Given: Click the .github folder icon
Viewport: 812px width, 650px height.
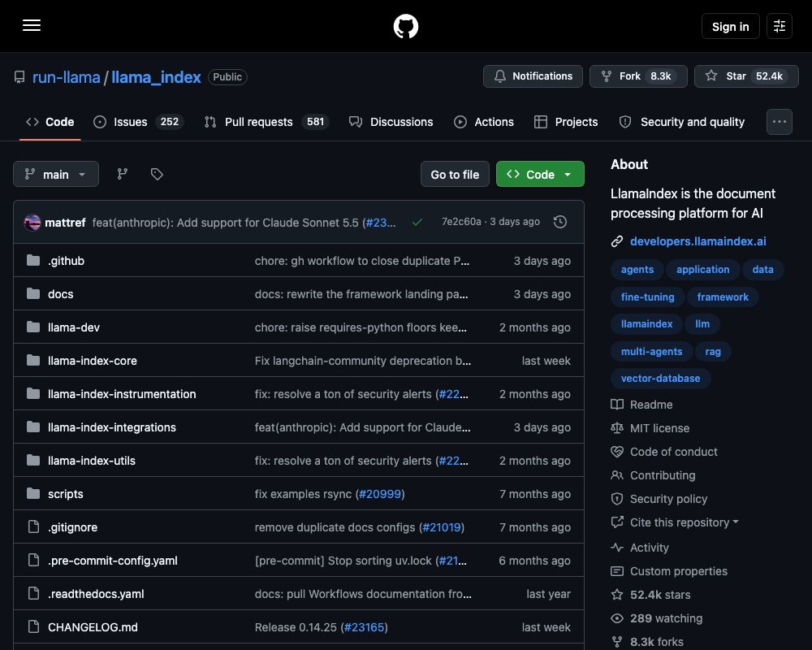Looking at the screenshot, I should pos(33,260).
